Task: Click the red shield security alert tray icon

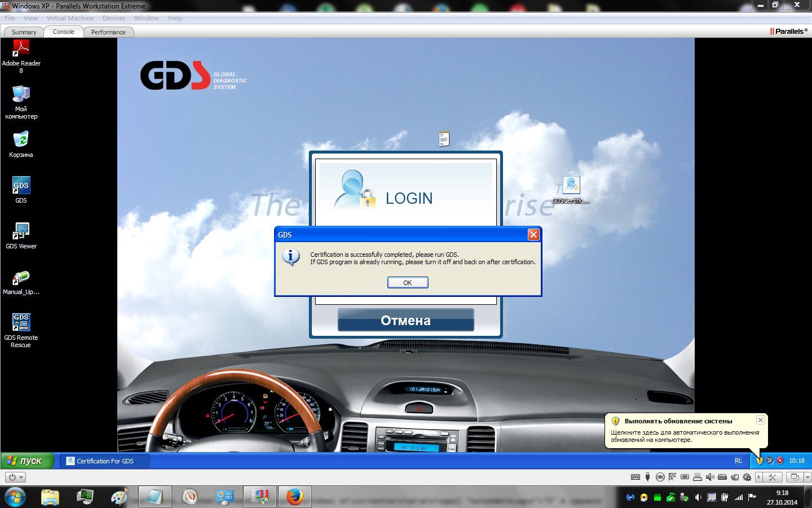Action: coord(780,461)
